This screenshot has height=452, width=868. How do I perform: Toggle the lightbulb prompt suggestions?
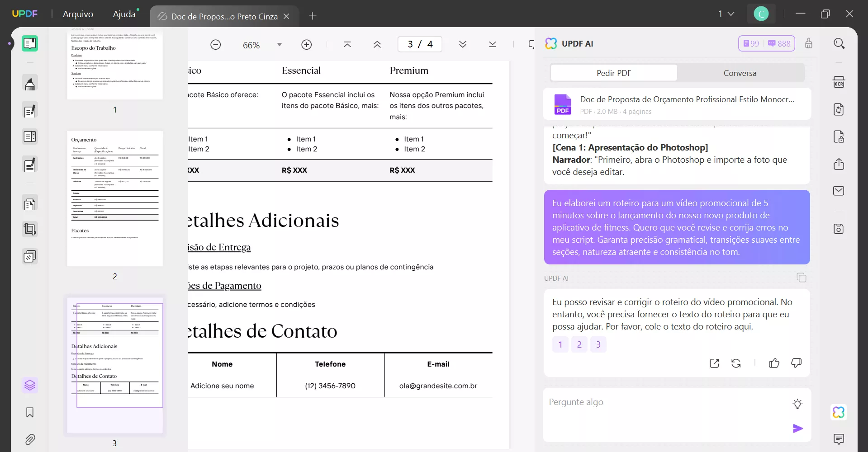[x=797, y=404]
